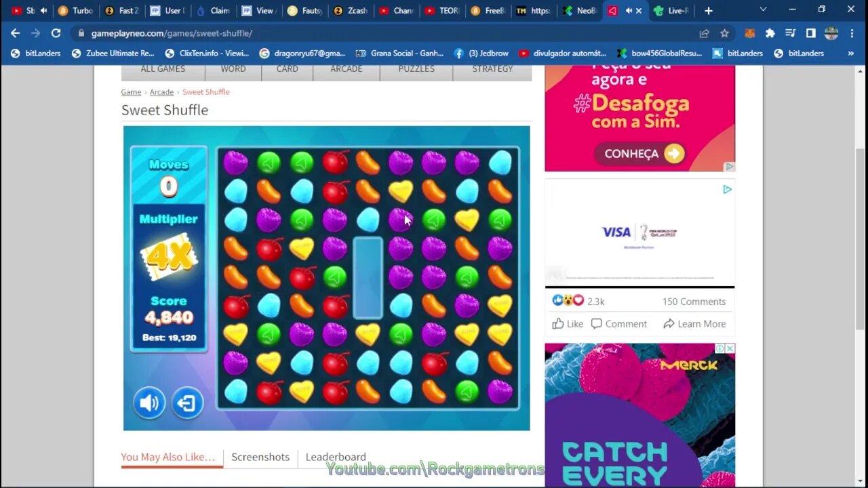Image resolution: width=868 pixels, height=488 pixels.
Task: Open the 150 Comments link
Action: (694, 302)
